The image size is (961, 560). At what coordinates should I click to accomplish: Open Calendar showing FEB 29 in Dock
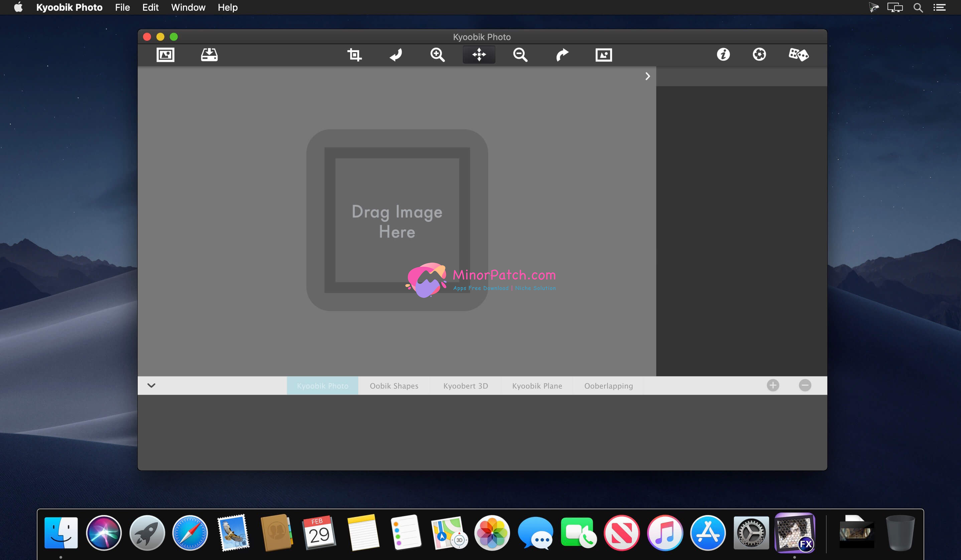click(319, 533)
